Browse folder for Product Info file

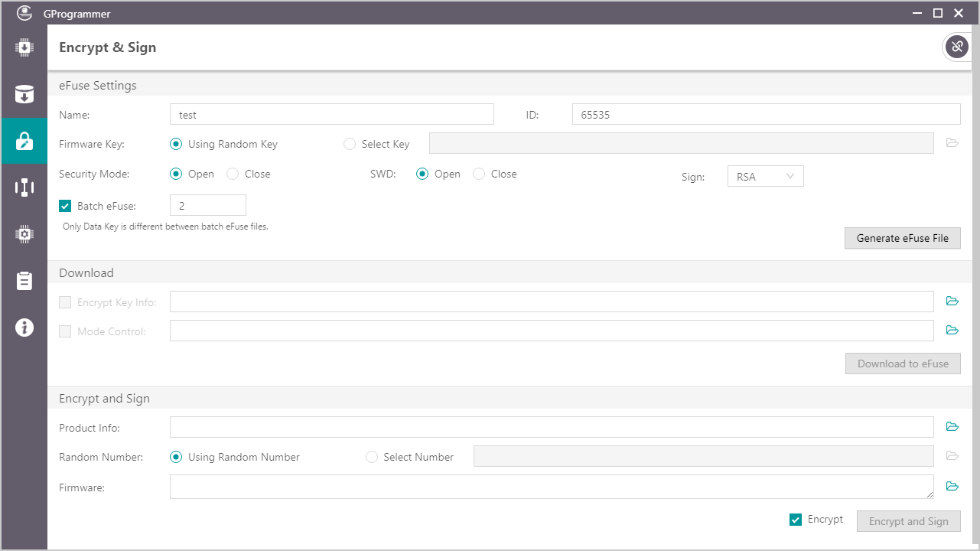952,427
